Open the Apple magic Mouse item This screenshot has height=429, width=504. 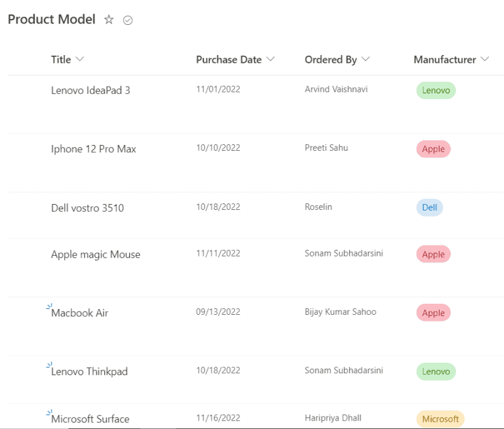96,255
